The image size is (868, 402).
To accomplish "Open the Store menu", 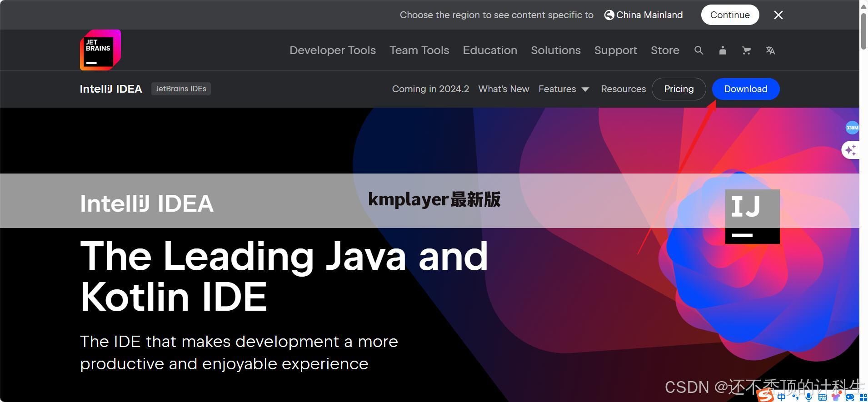I will tap(665, 50).
